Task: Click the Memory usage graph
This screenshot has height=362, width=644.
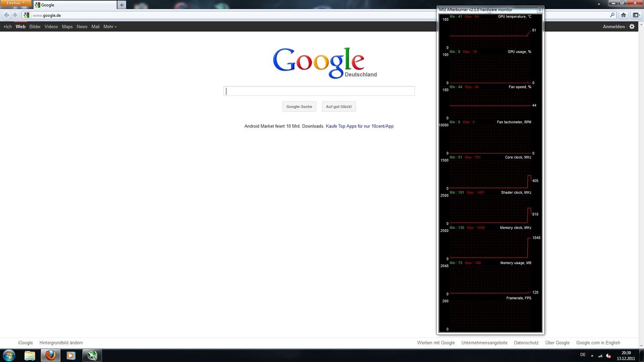Action: point(490,280)
